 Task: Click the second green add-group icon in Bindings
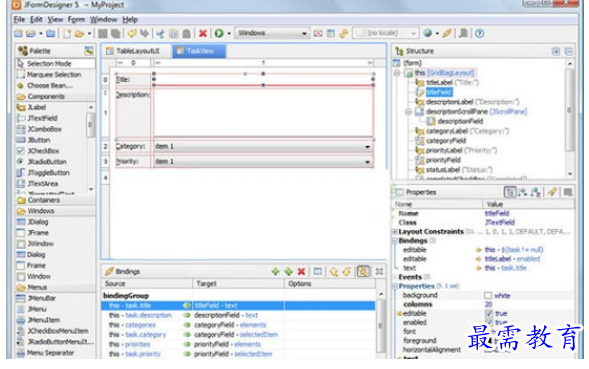[288, 271]
